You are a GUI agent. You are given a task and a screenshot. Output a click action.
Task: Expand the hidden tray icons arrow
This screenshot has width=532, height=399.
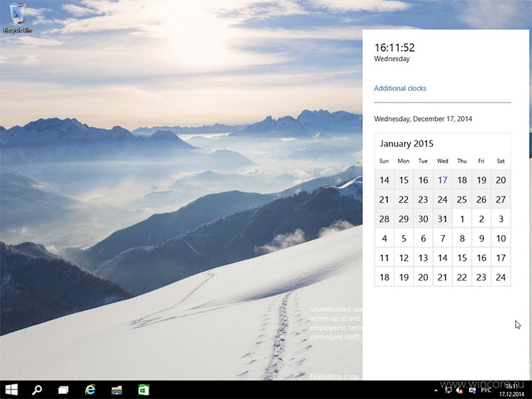point(437,389)
